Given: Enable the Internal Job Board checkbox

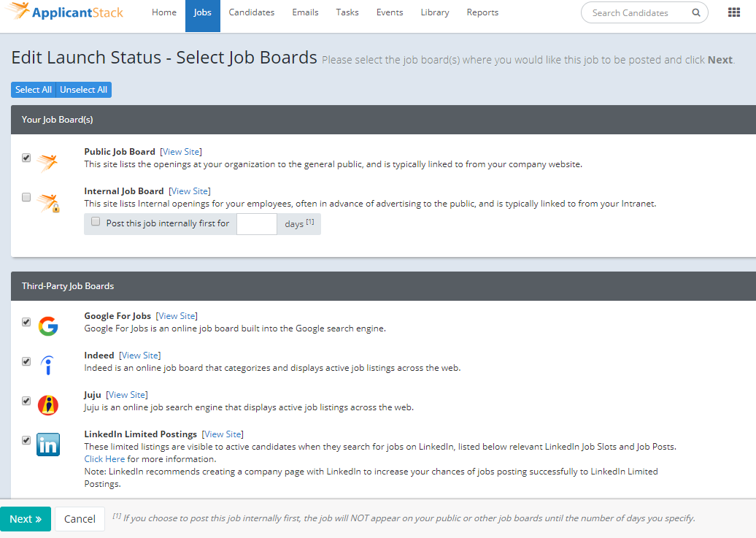Looking at the screenshot, I should click(x=26, y=197).
